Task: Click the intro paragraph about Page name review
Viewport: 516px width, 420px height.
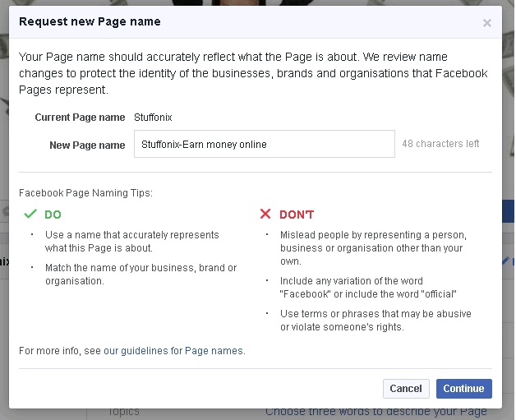Action: pos(253,73)
